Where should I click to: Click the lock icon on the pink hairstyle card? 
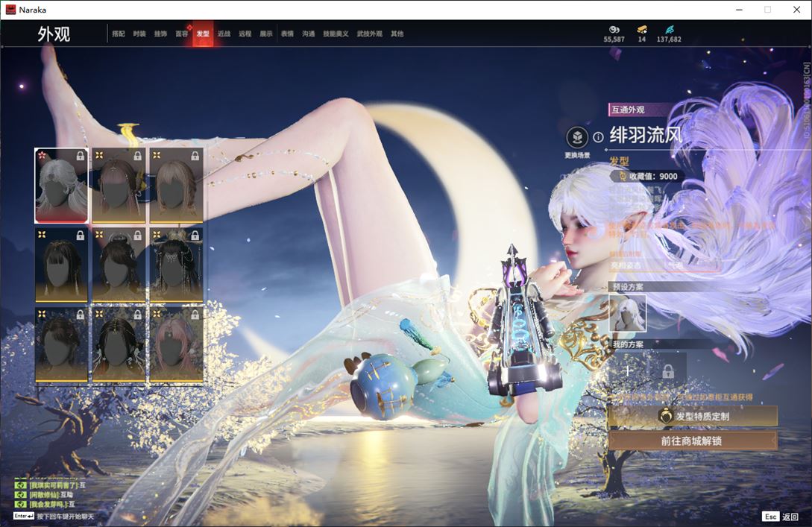[195, 315]
